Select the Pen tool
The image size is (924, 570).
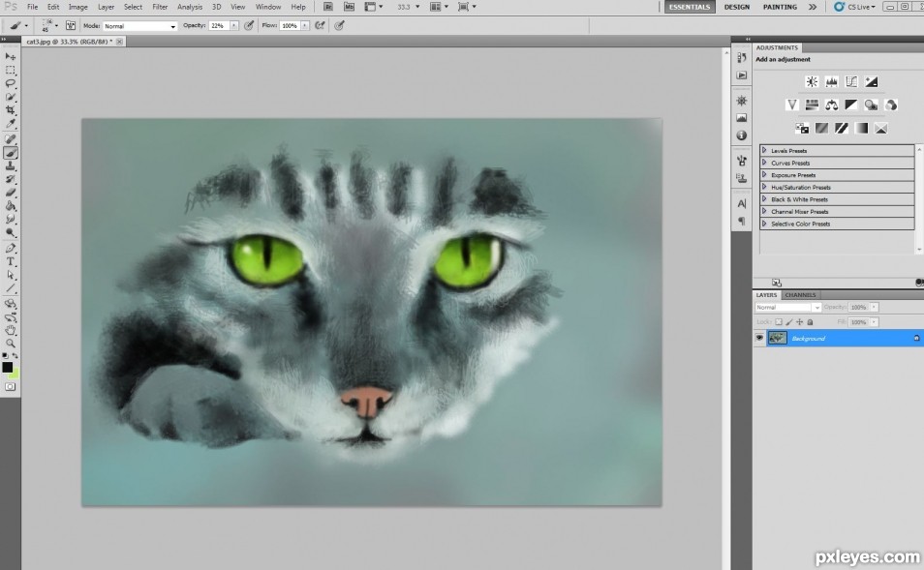tap(11, 248)
